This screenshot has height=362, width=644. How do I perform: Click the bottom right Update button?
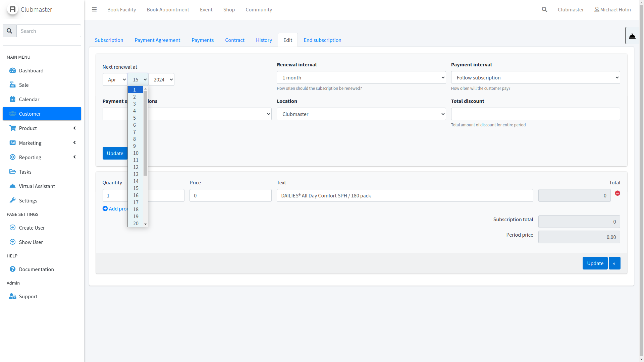click(x=595, y=263)
